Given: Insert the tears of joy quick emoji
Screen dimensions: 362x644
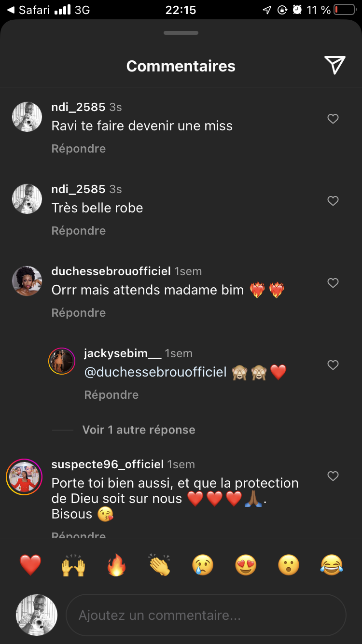Looking at the screenshot, I should (332, 564).
